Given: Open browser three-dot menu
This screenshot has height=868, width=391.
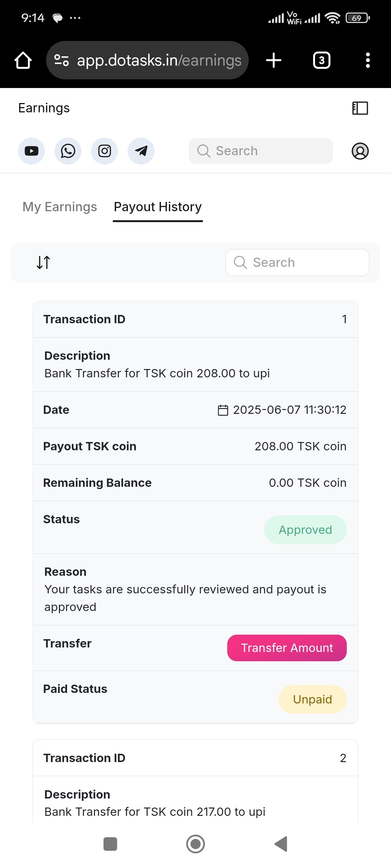Looking at the screenshot, I should (x=368, y=60).
